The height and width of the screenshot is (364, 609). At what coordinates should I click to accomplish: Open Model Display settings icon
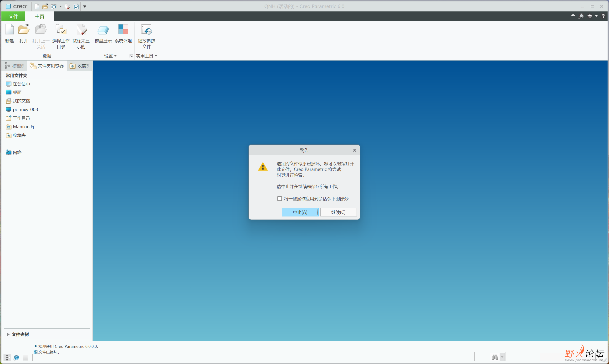[103, 30]
